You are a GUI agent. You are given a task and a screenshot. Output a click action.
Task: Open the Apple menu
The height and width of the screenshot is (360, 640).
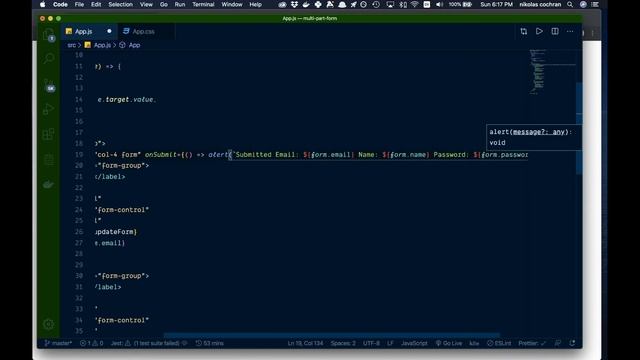point(42,4)
